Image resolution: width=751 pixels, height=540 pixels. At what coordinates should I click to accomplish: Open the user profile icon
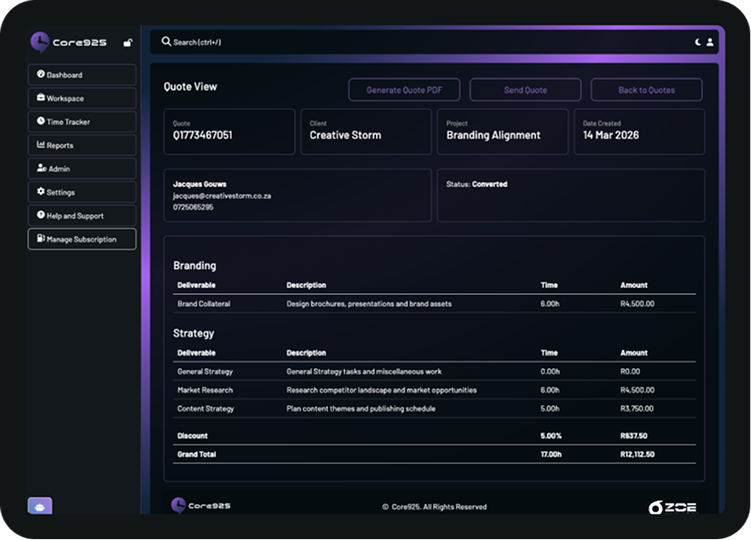pyautogui.click(x=710, y=42)
